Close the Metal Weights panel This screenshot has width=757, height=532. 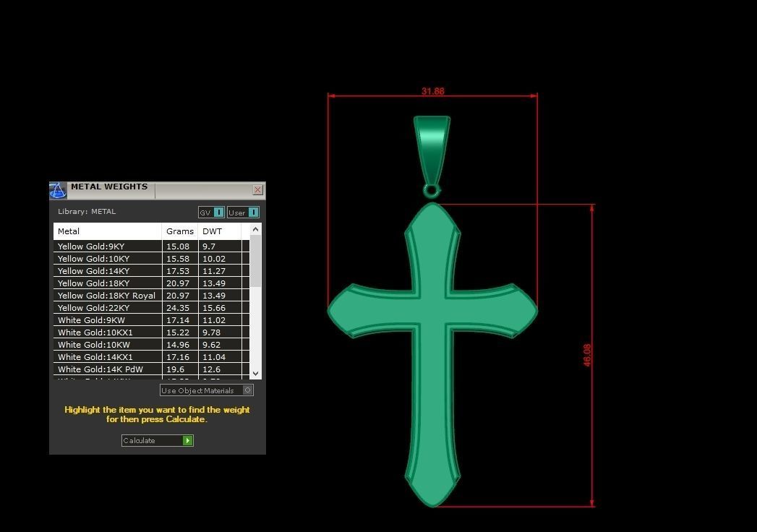point(258,189)
